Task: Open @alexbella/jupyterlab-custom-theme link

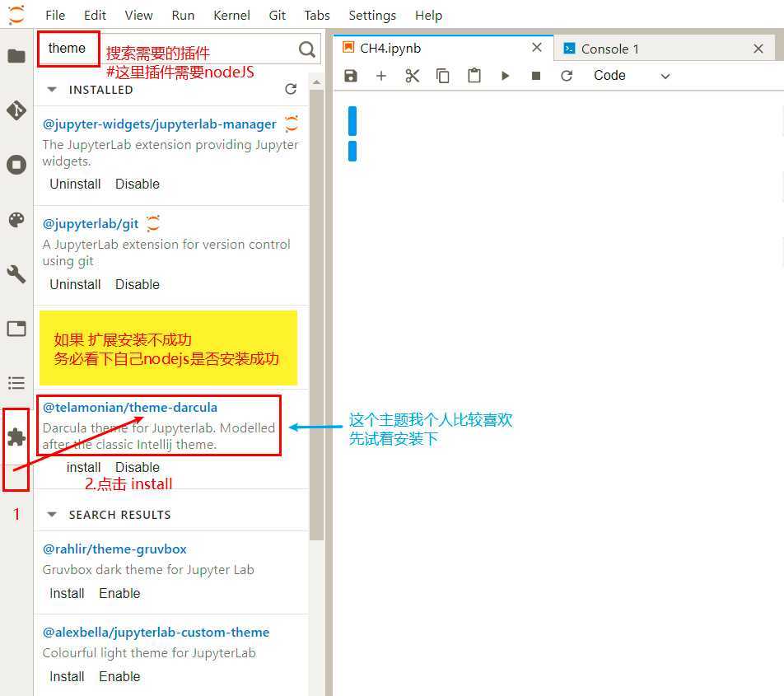Action: 156,633
